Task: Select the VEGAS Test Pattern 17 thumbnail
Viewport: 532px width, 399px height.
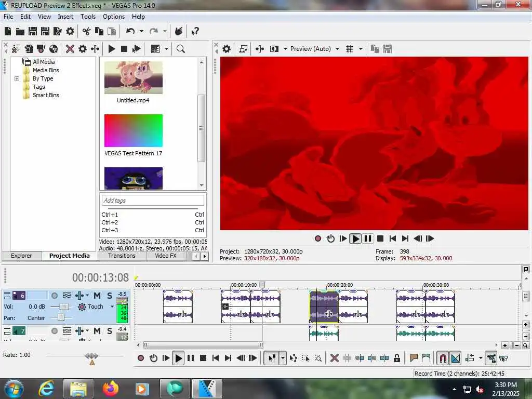Action: 134,130
